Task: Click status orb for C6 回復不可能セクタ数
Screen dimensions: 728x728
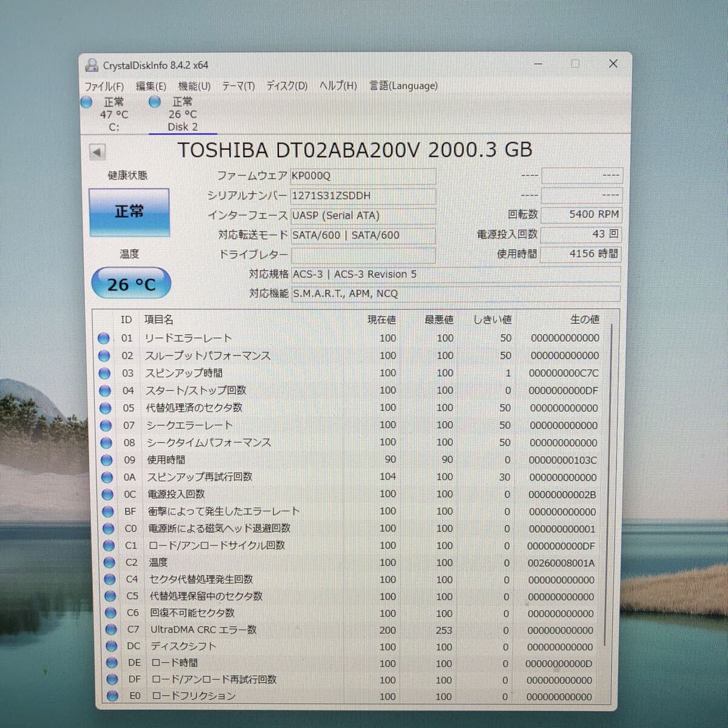Action: coord(110,614)
